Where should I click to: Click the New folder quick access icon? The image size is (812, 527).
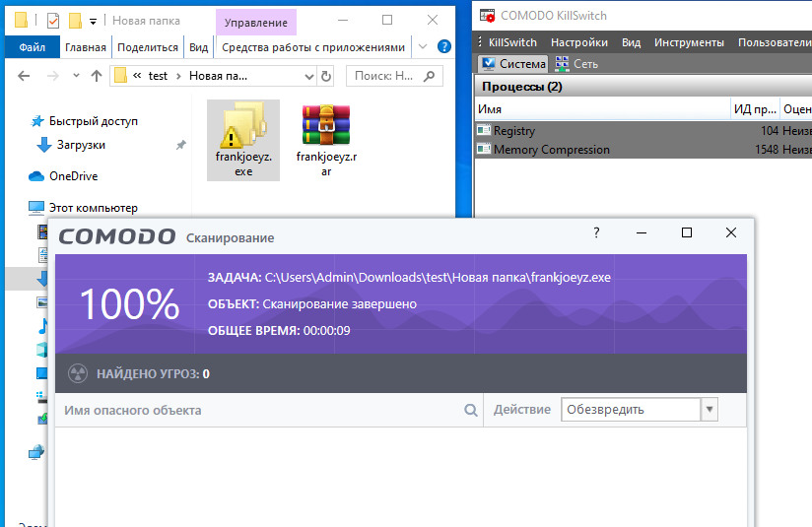[75, 21]
